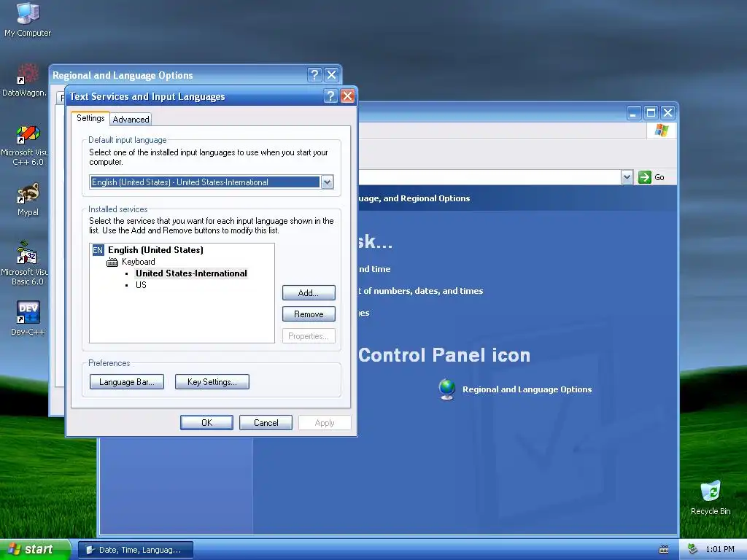Click the Remove button
This screenshot has width=747, height=560.
point(309,314)
